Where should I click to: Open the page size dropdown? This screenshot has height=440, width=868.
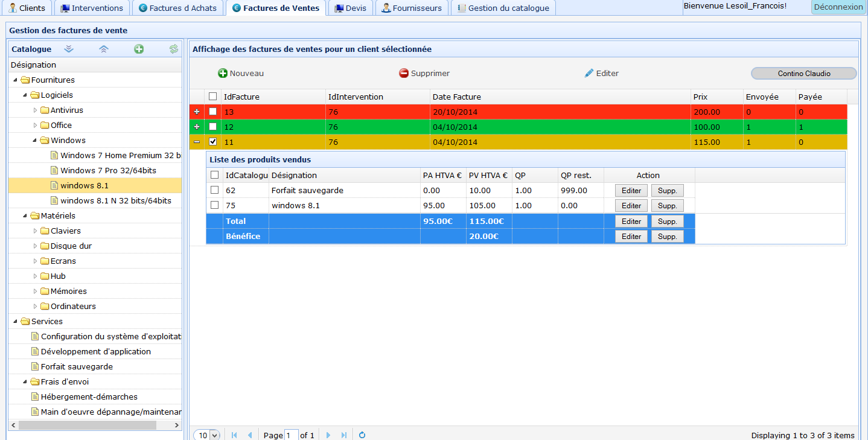click(x=215, y=435)
